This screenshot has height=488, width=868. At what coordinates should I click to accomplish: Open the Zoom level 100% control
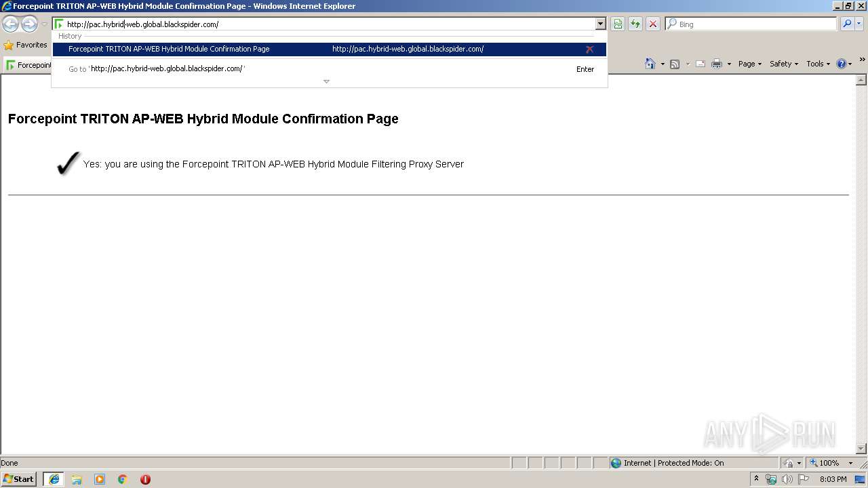pyautogui.click(x=824, y=463)
